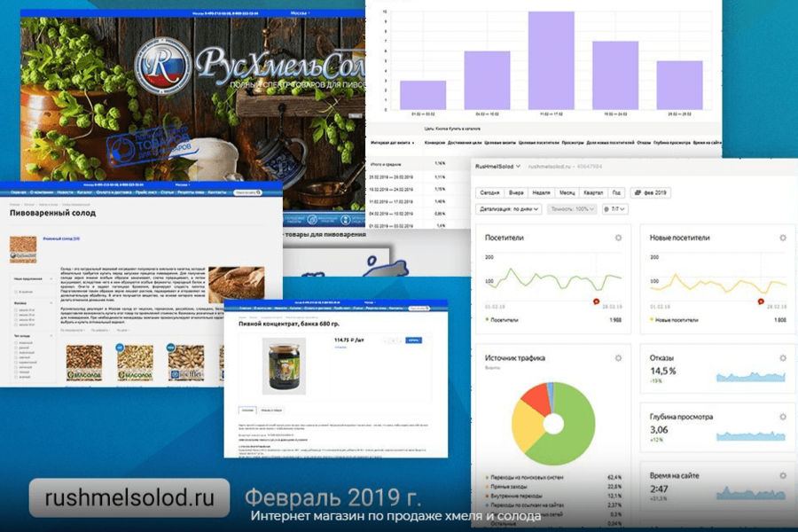
Task: Click blue Купить button on concentrate page
Action: pos(413,340)
